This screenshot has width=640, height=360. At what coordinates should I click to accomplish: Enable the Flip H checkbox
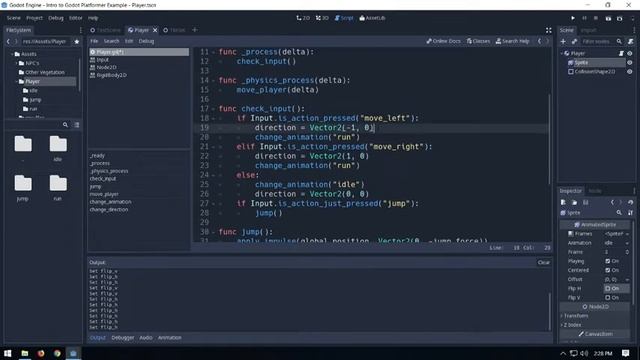[x=608, y=288]
